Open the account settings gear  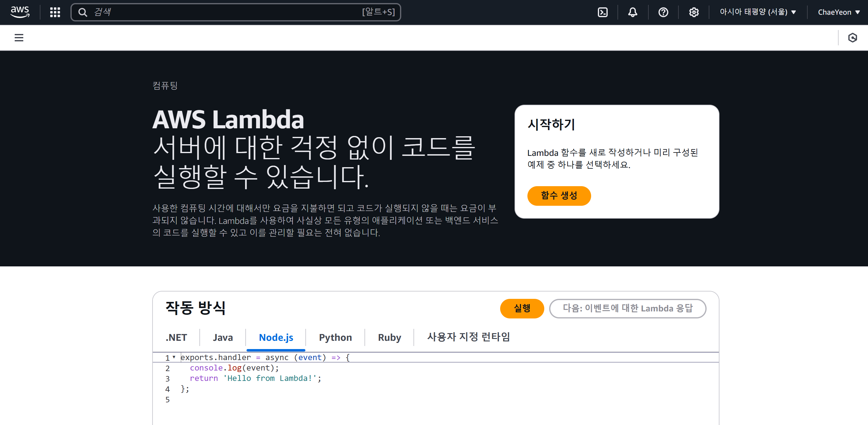pos(693,12)
